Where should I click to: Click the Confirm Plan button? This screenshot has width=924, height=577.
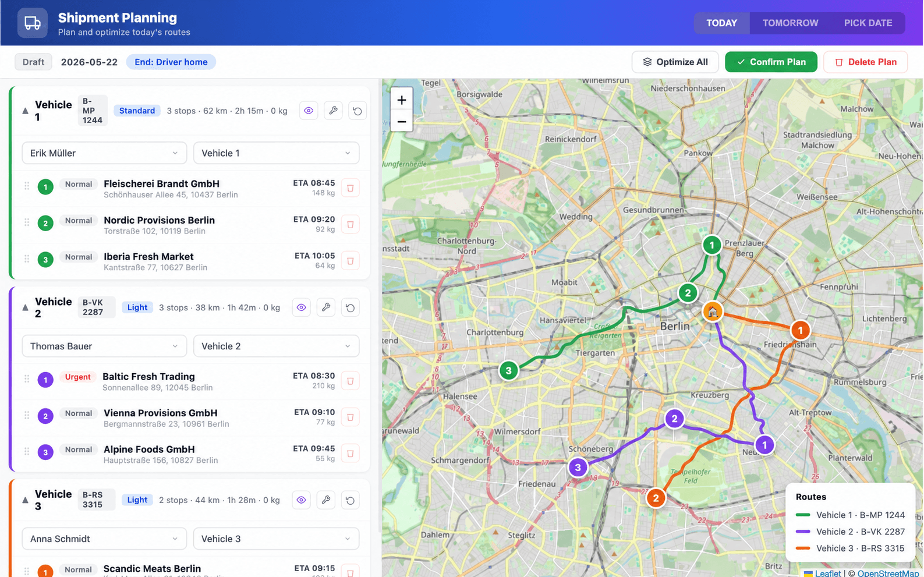(x=771, y=62)
